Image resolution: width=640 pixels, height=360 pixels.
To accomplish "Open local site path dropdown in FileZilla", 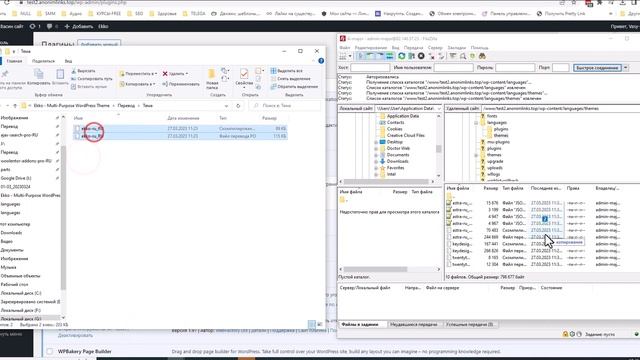I will click(439, 109).
